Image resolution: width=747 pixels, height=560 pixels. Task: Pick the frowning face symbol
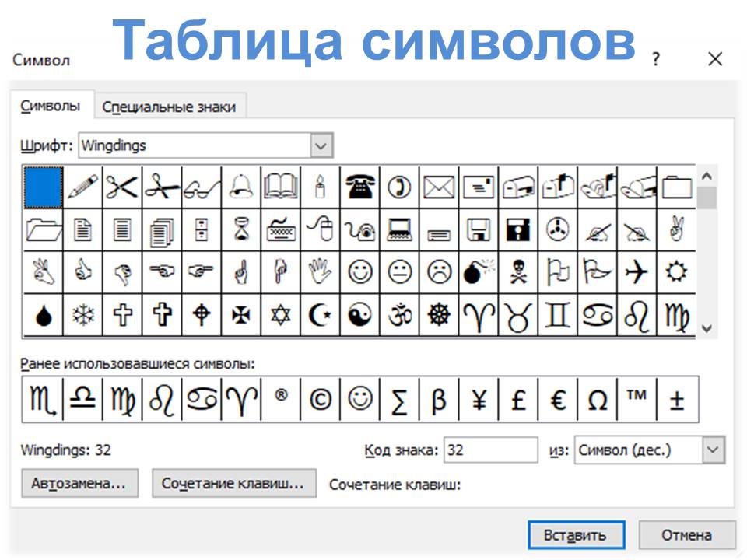439,272
